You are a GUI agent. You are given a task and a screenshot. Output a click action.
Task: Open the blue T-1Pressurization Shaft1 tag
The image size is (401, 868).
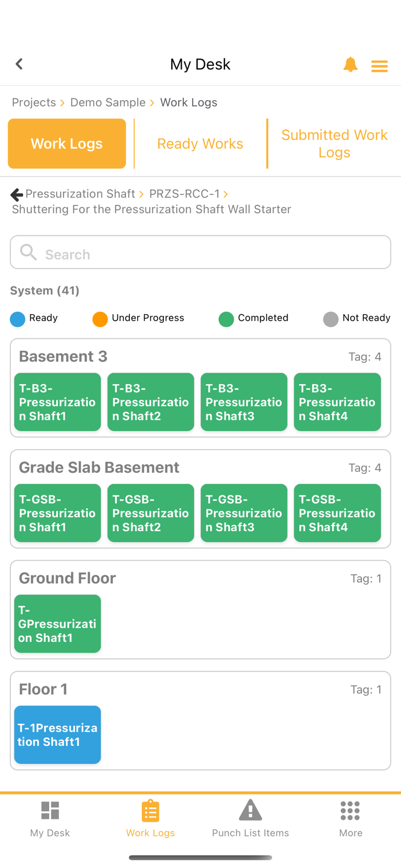[57, 735]
